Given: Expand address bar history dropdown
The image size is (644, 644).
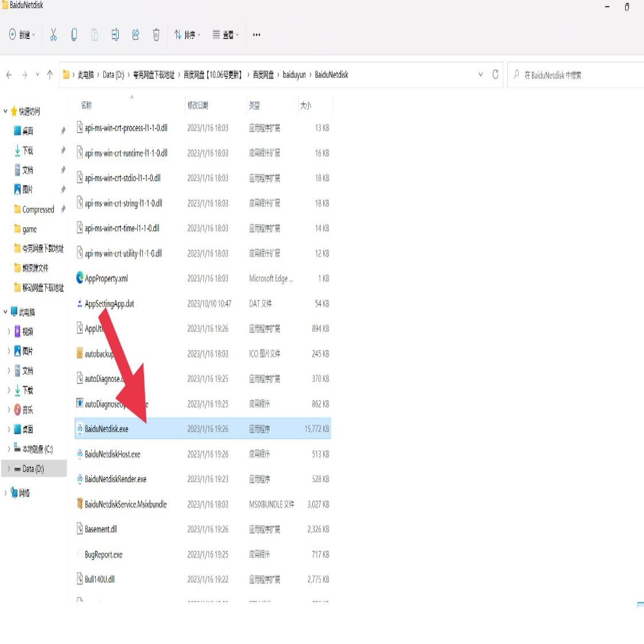Looking at the screenshot, I should (480, 75).
